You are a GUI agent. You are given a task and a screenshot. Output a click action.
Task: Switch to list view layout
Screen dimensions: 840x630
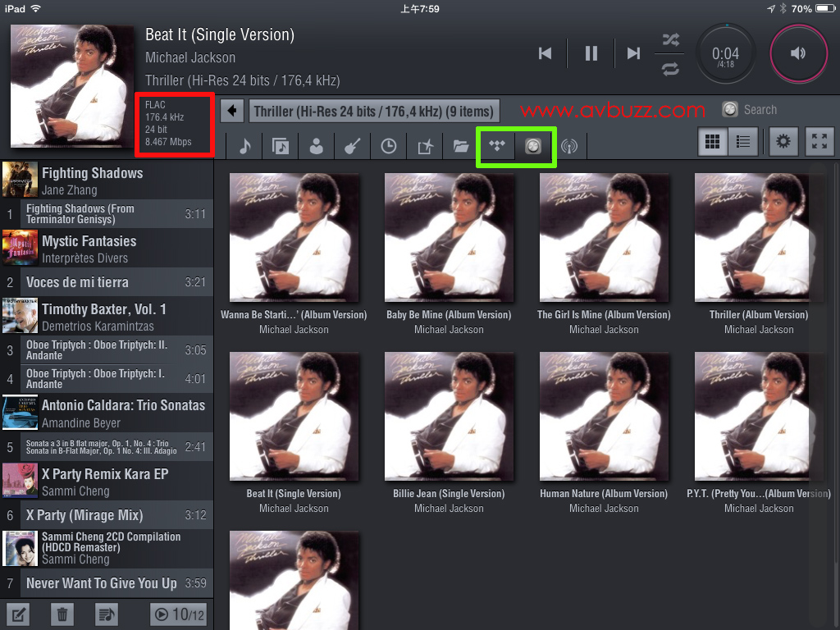[x=742, y=142]
